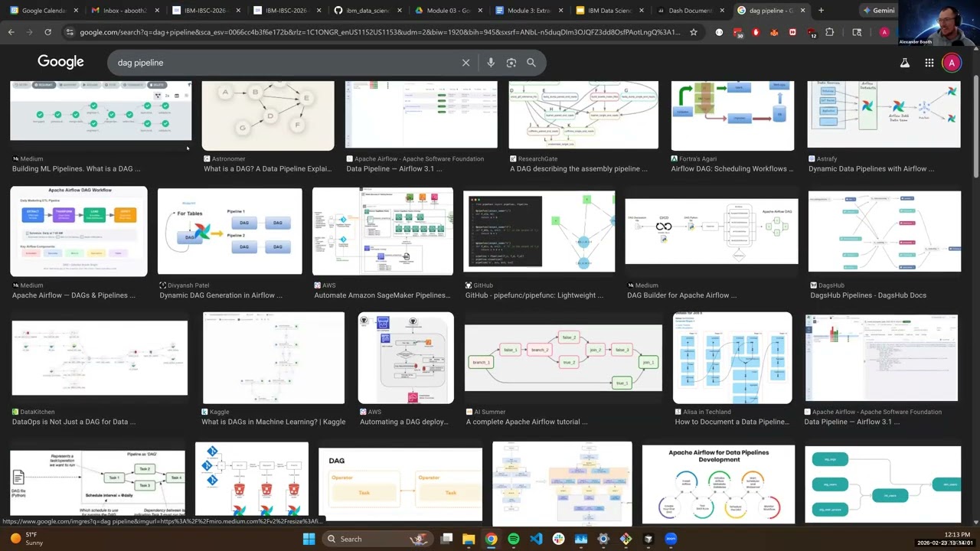Screen dimensions: 980x551
Task: Open File Explorer from the taskbar
Action: click(469, 539)
